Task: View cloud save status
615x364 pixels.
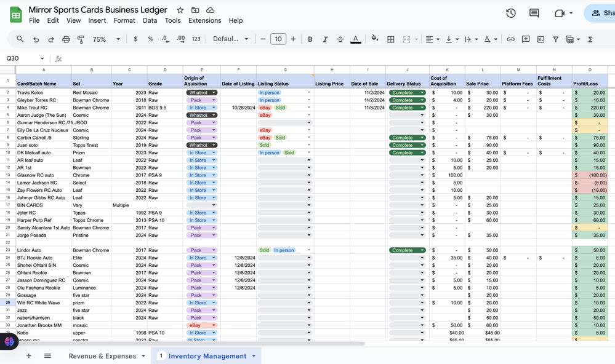Action: [210, 10]
